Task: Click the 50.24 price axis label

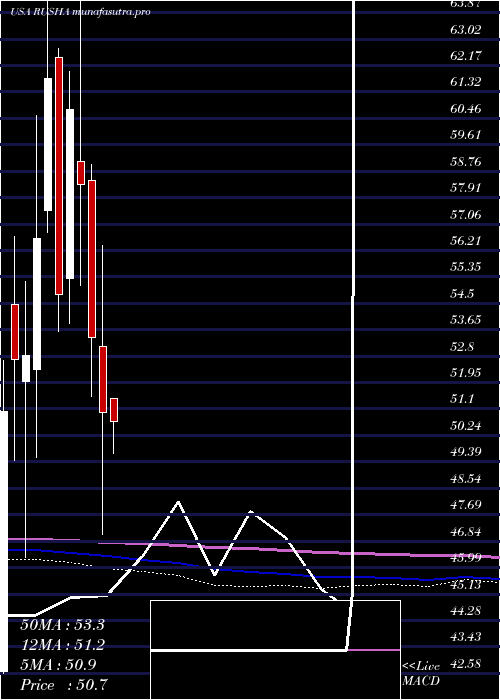Action: (466, 426)
